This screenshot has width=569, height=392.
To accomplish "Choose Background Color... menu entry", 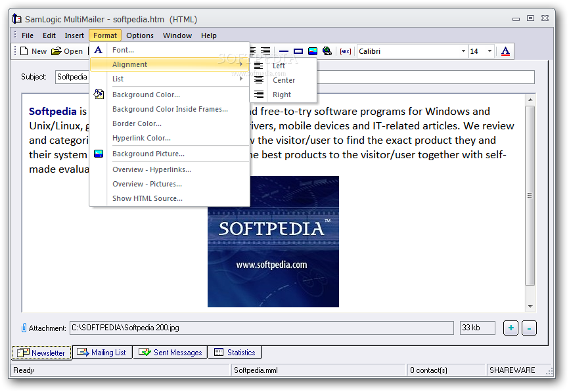I will tap(170, 95).
